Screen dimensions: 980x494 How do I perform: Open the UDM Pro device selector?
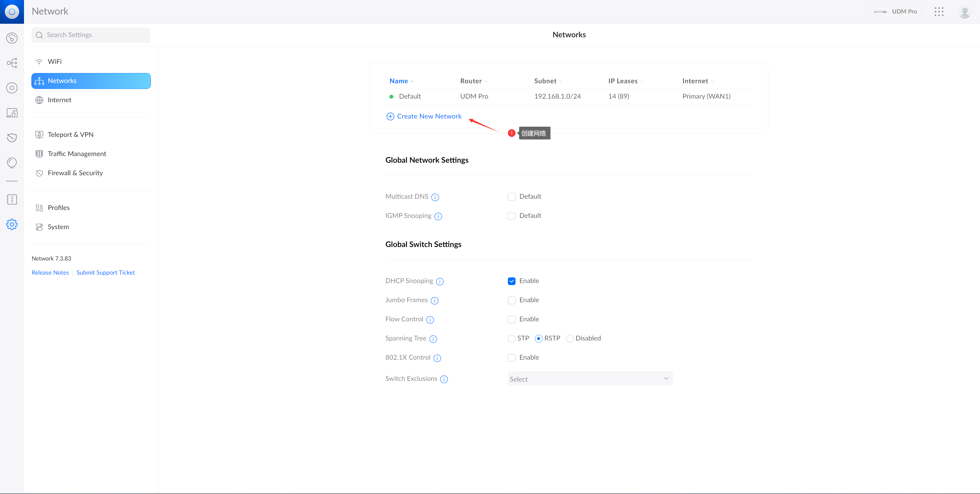[895, 12]
